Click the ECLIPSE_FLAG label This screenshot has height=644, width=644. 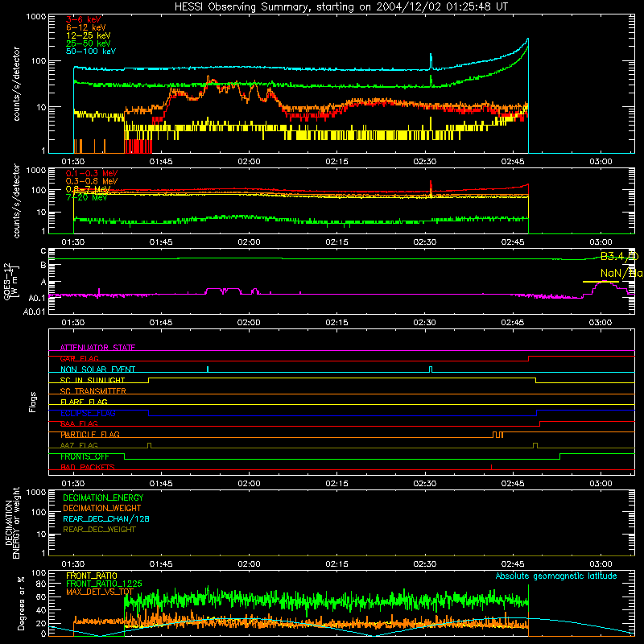[88, 413]
